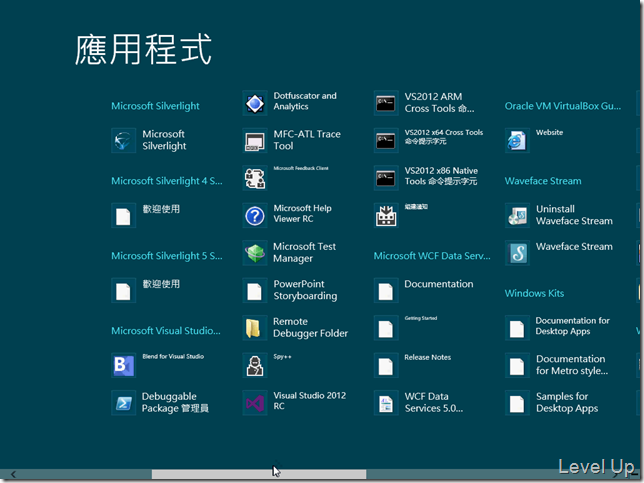Viewport: 644px width, 483px height.
Task: Click the Waveface Stream group heading
Action: coord(543,181)
